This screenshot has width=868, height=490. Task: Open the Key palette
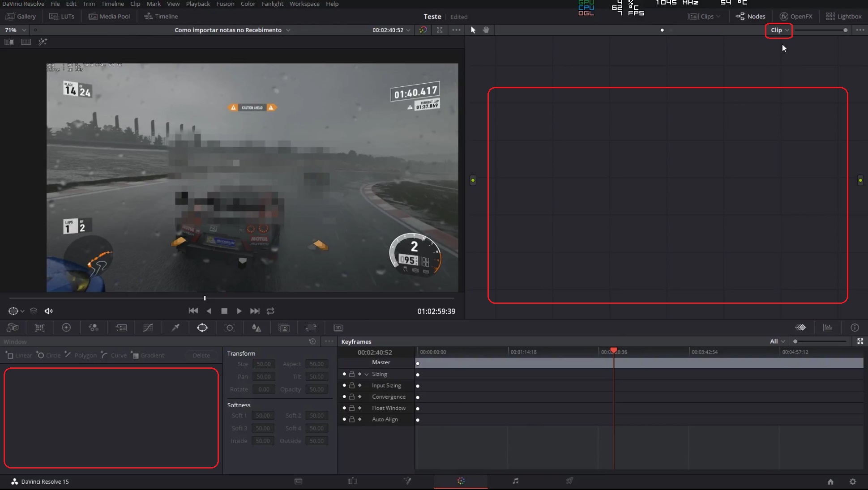tap(284, 328)
